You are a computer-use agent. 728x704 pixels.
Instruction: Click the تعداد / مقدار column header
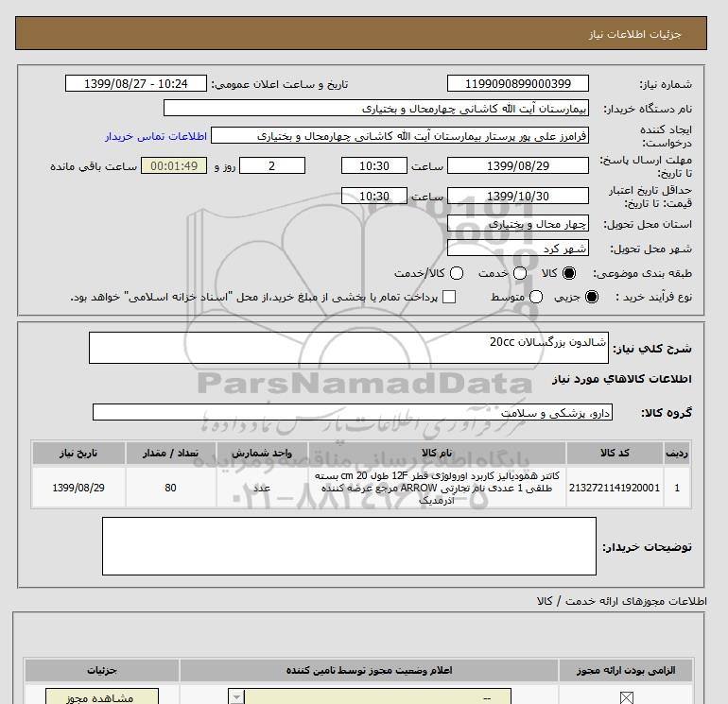(170, 453)
